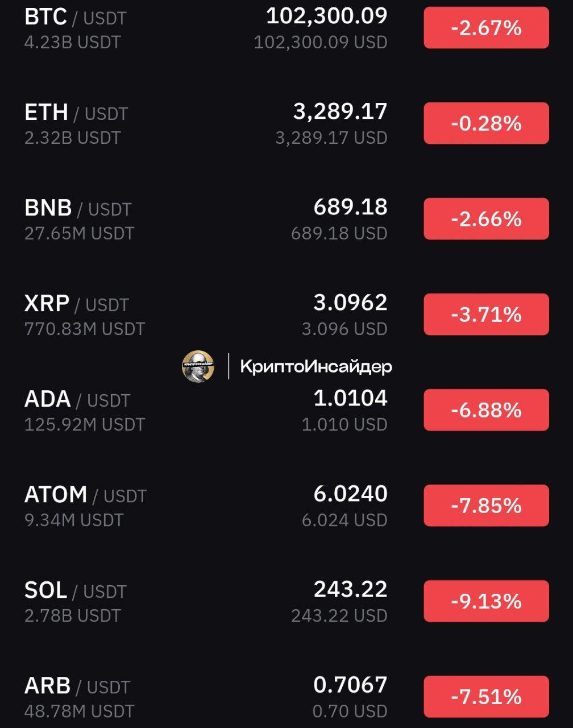Screen dimensions: 573x728
Task: Click the КриптоИнсайдер avatar logo
Action: click(x=198, y=366)
